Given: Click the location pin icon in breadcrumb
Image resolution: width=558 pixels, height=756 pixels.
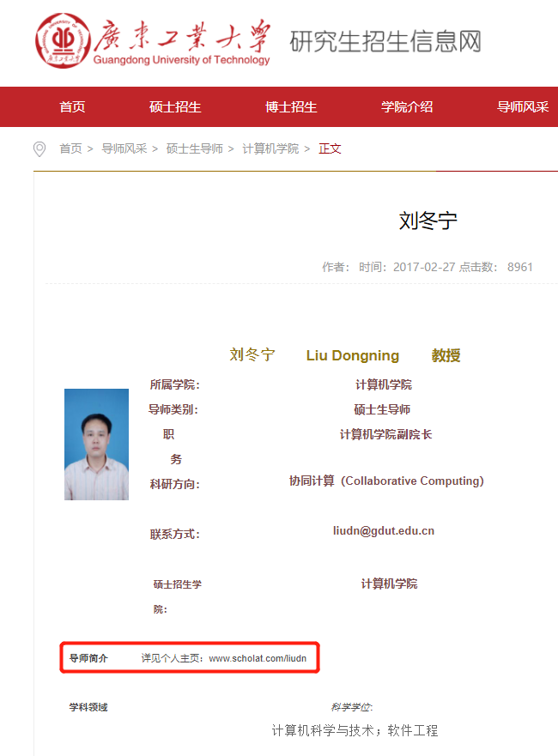Looking at the screenshot, I should coord(39,149).
